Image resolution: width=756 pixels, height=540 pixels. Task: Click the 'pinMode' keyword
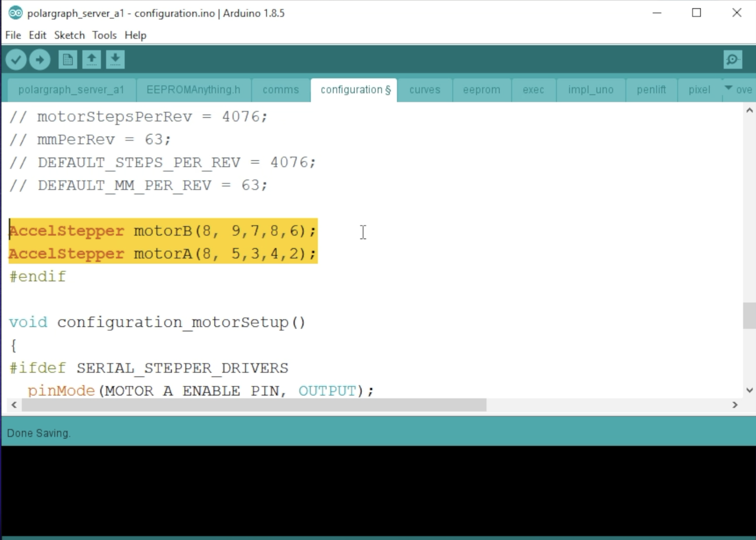click(61, 391)
